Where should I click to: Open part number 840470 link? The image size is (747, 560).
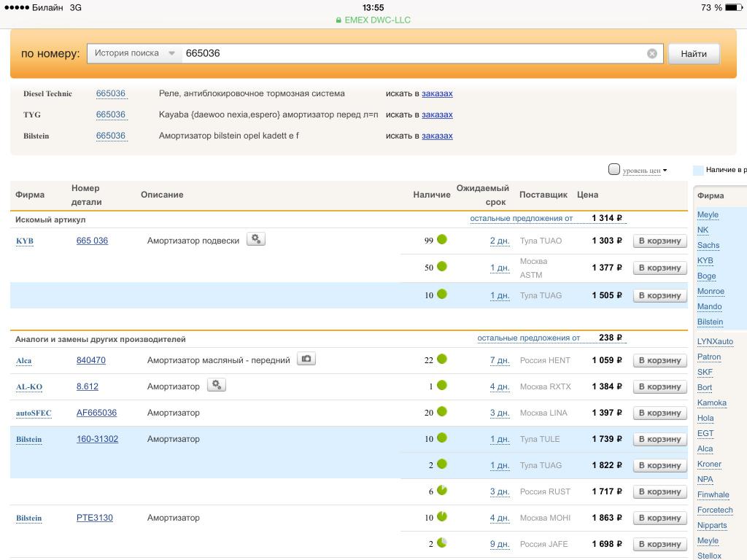point(91,360)
